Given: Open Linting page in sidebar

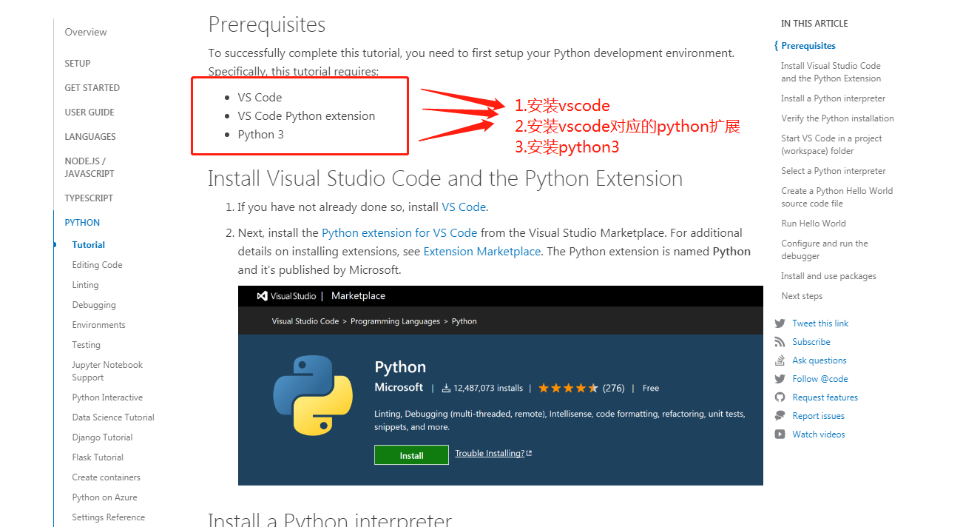Looking at the screenshot, I should [x=85, y=285].
